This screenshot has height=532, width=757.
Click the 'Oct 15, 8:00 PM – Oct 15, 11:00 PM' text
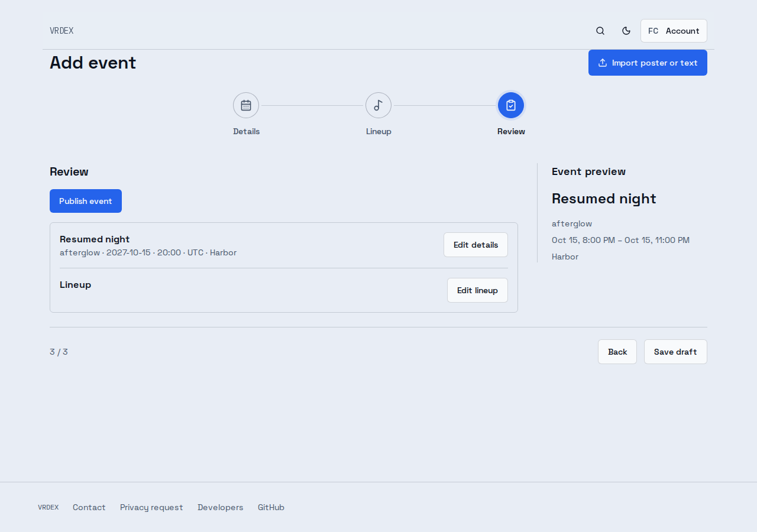[x=620, y=240]
